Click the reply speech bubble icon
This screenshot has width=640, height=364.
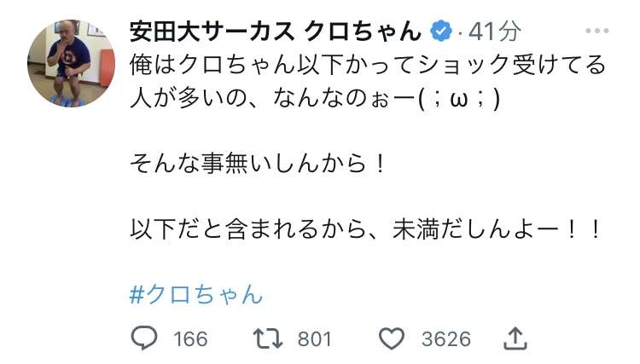click(144, 338)
